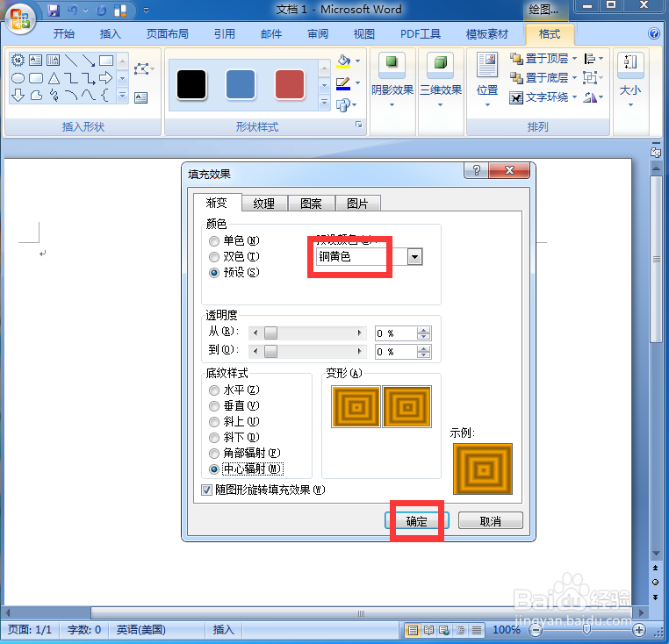Image resolution: width=669 pixels, height=644 pixels.
Task: Click dialog help question mark button
Action: click(x=476, y=170)
